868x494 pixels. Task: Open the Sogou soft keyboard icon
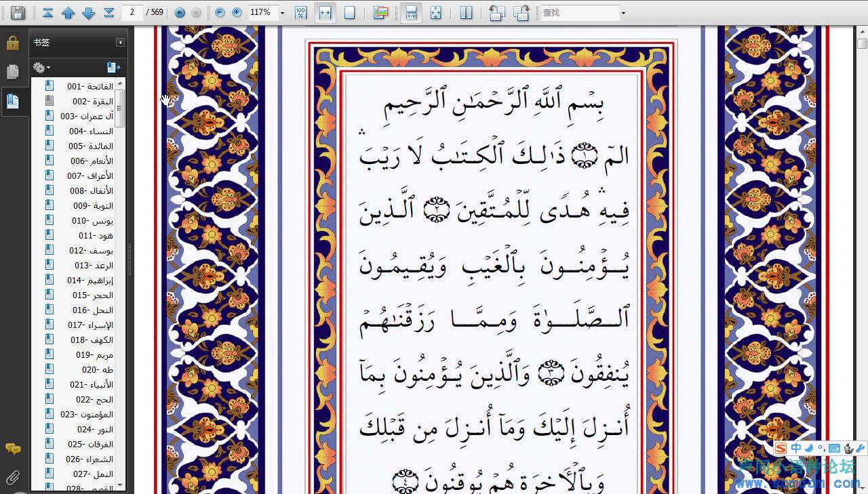[x=834, y=448]
